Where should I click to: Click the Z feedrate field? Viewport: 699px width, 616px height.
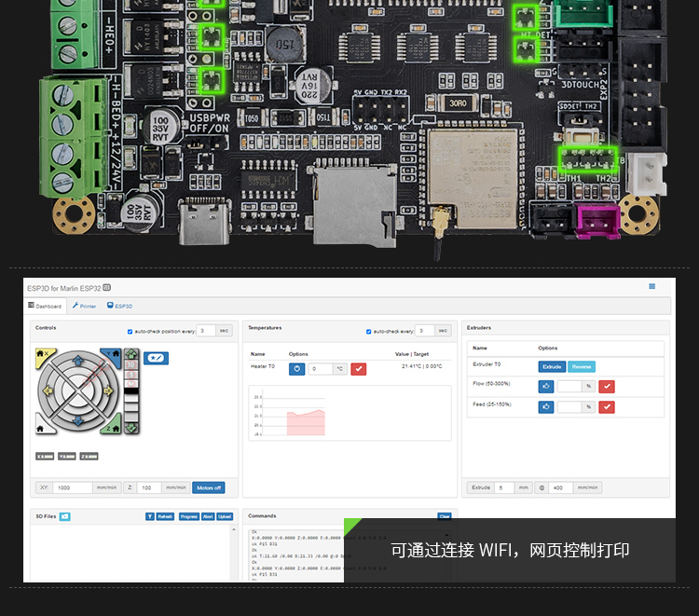(149, 487)
